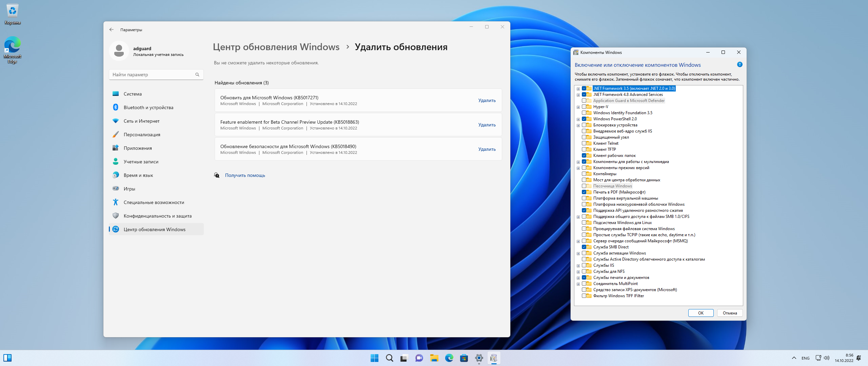The height and width of the screenshot is (366, 868).
Task: Go back using the Settings back arrow
Action: coord(112,30)
